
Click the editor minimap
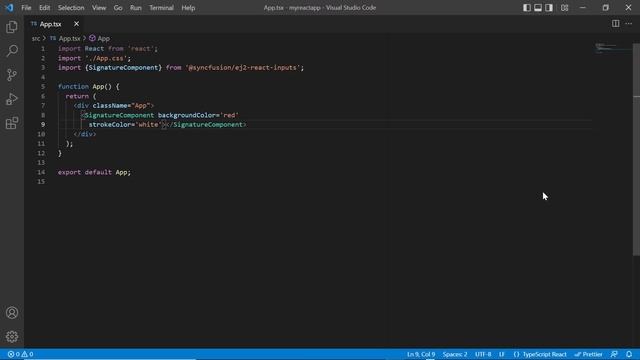tap(612, 48)
